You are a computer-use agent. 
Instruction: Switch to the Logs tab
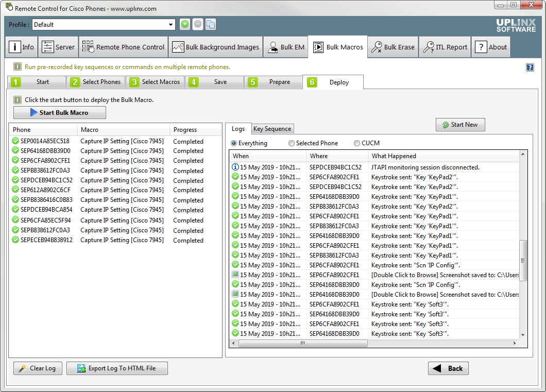pyautogui.click(x=238, y=129)
